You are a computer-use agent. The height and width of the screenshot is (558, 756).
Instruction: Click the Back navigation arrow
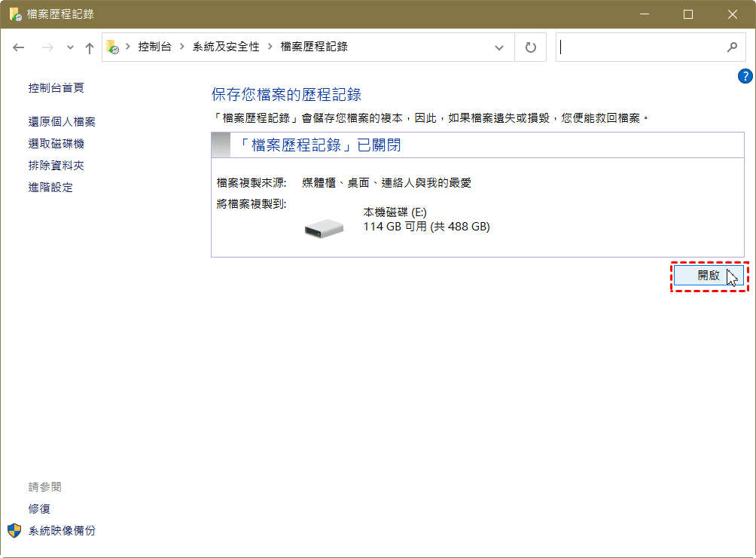(18, 47)
